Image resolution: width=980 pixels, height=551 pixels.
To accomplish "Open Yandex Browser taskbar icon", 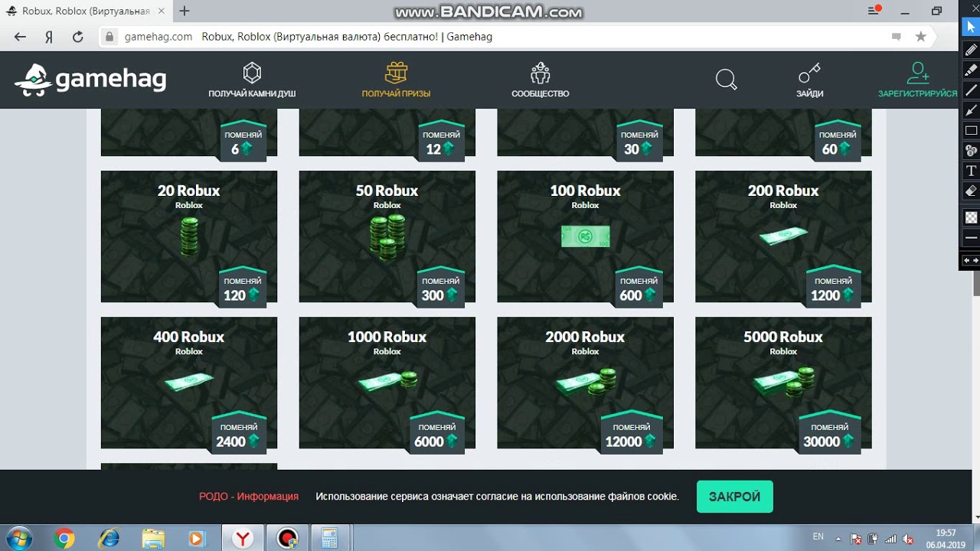I will (243, 538).
